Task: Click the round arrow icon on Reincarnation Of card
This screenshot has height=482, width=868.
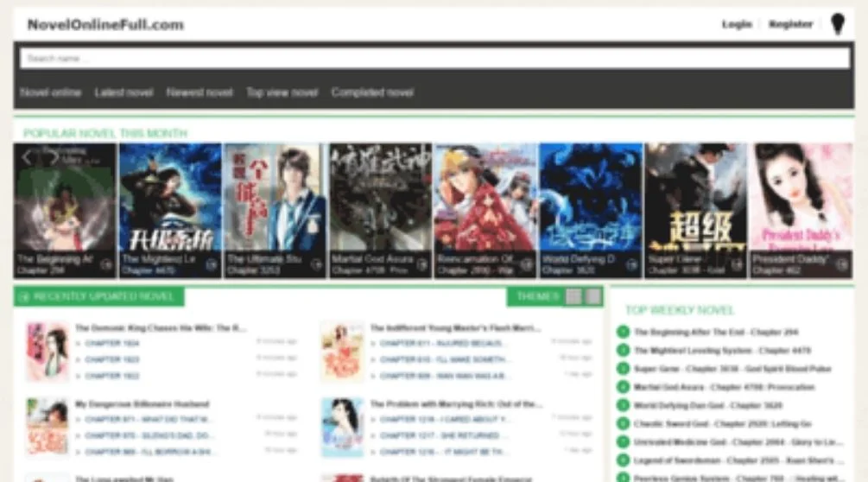Action: tap(527, 265)
